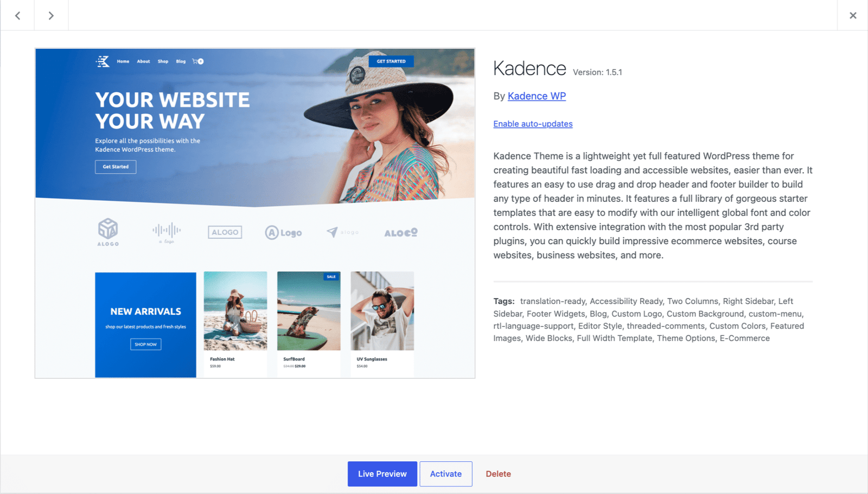Click the 'Custom Background' tag text
The image size is (868, 494).
coord(705,314)
